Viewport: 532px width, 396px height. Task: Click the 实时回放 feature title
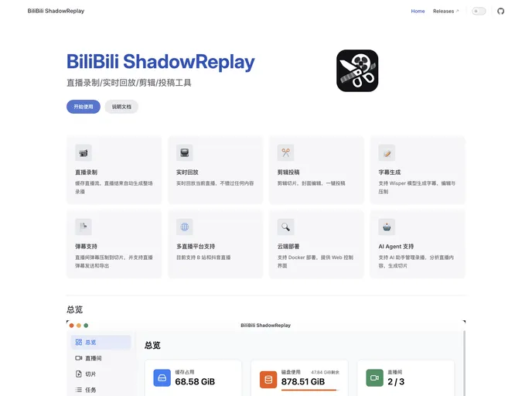[x=187, y=172]
